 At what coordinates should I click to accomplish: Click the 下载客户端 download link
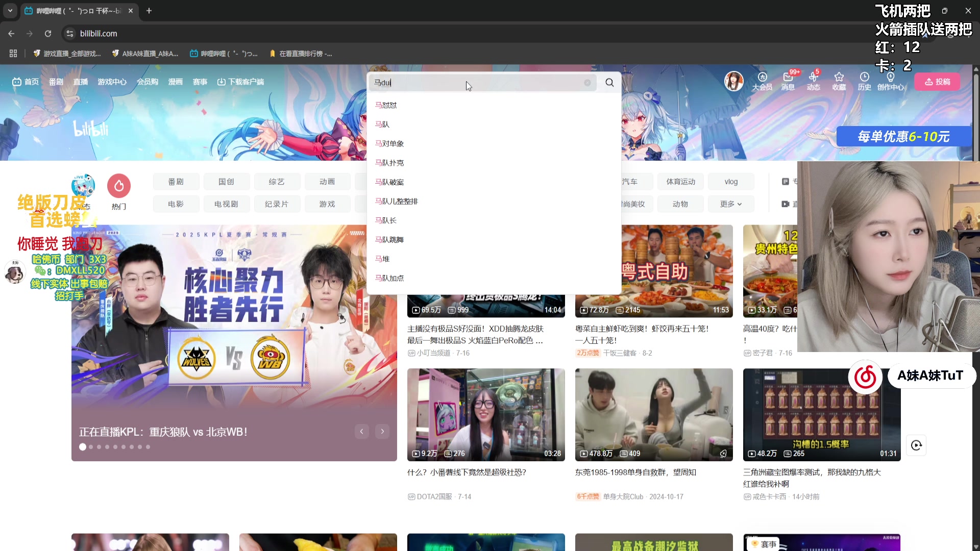click(x=240, y=82)
